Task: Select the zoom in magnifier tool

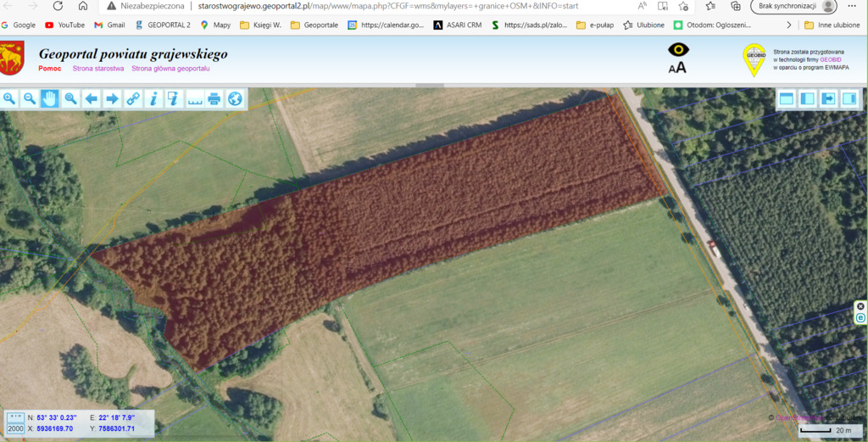Action: (9, 98)
